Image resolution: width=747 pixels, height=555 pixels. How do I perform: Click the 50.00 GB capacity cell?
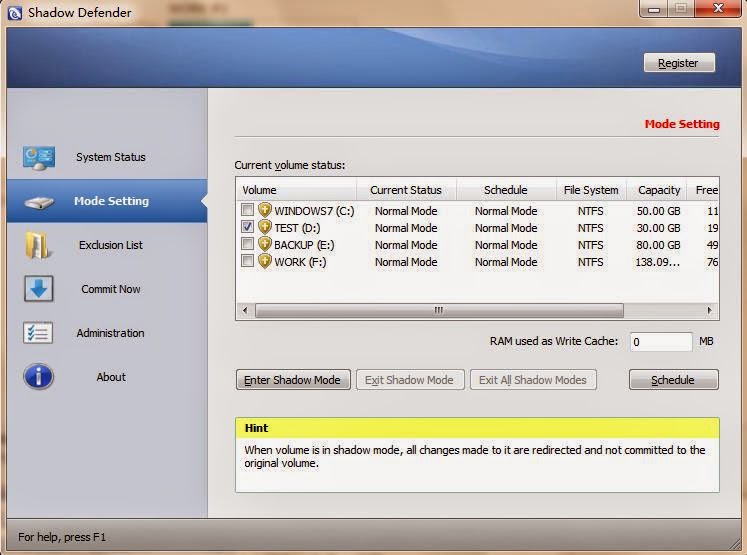pos(658,211)
